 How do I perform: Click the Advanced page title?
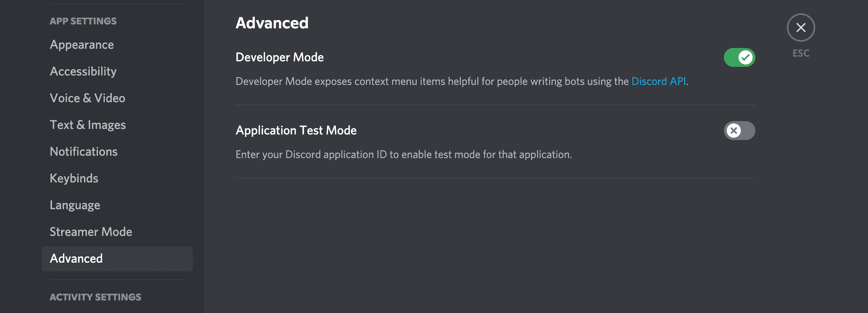(272, 23)
